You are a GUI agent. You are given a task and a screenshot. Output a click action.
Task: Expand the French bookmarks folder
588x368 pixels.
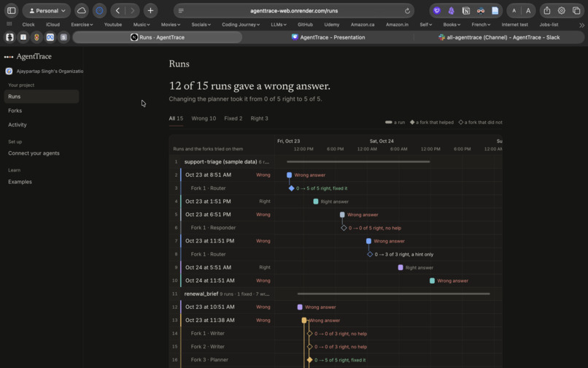pos(481,24)
